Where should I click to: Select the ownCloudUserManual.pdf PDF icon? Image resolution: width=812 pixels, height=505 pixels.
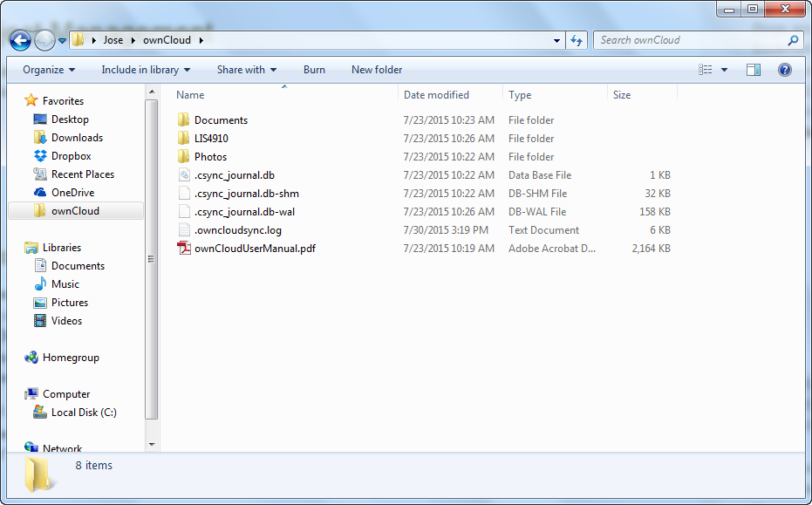184,248
